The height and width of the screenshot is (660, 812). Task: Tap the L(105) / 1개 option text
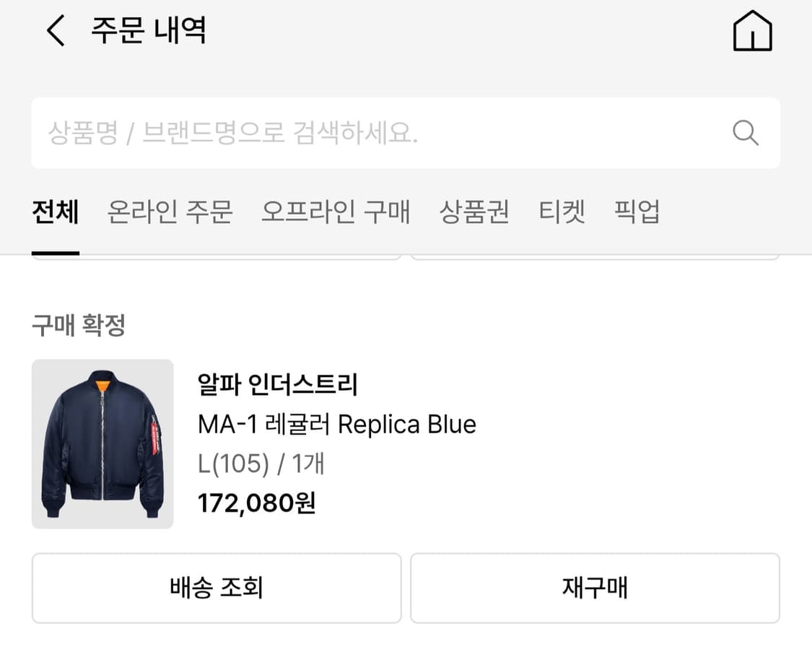pos(261,463)
